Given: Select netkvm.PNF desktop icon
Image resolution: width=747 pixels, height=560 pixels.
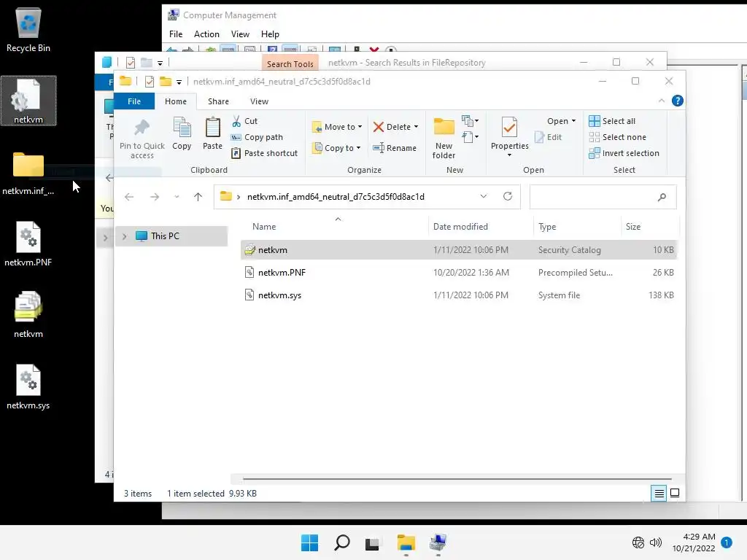Looking at the screenshot, I should tap(28, 244).
